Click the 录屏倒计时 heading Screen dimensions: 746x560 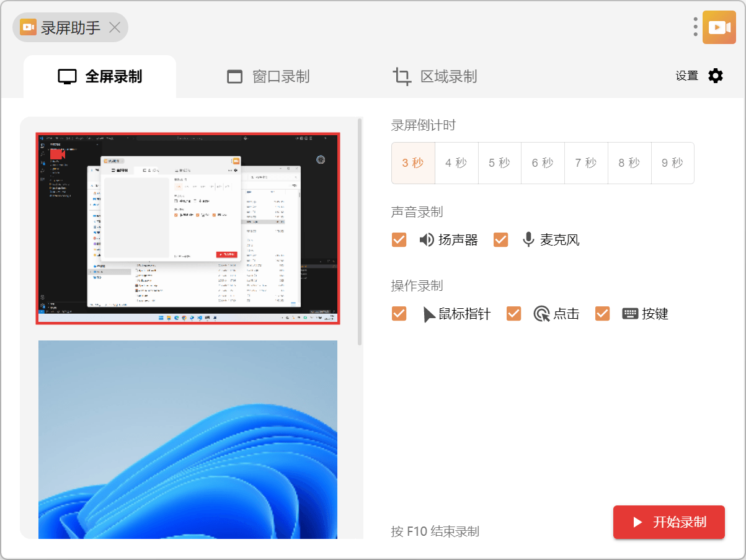pyautogui.click(x=424, y=125)
